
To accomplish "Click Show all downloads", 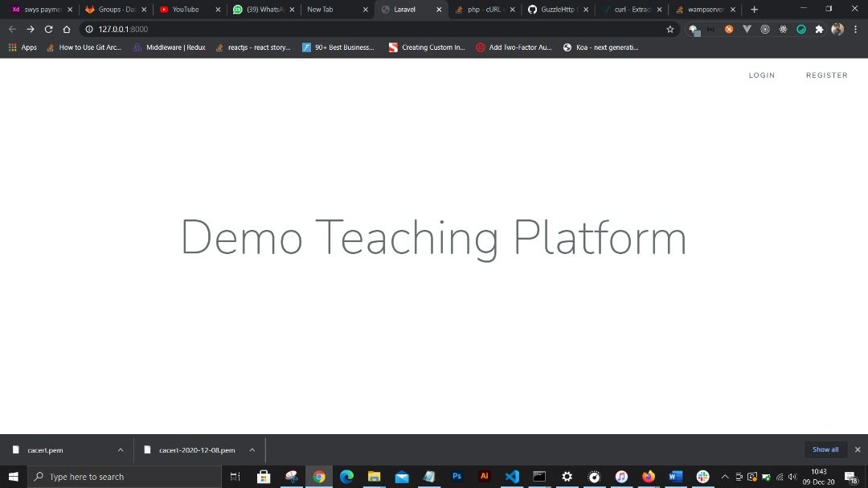I will point(825,449).
